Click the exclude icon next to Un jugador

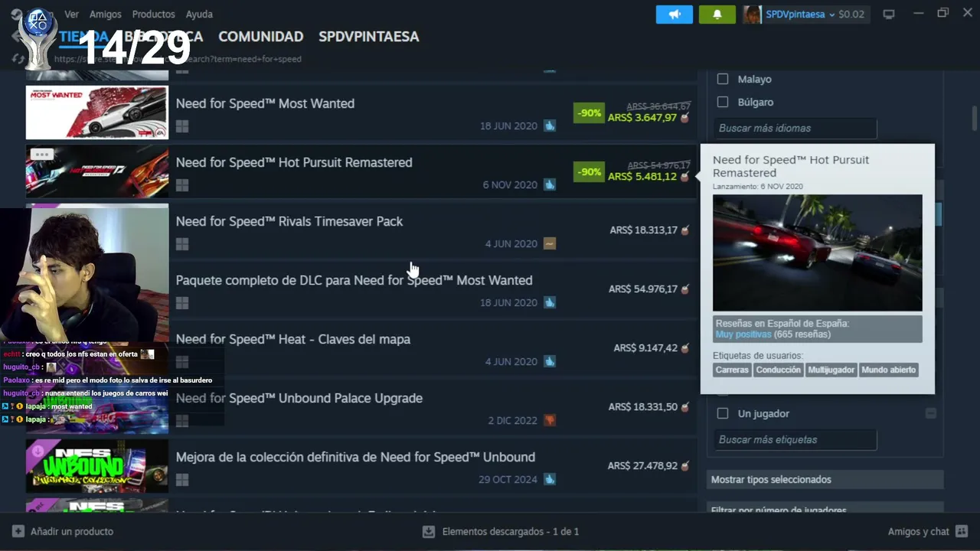point(930,413)
